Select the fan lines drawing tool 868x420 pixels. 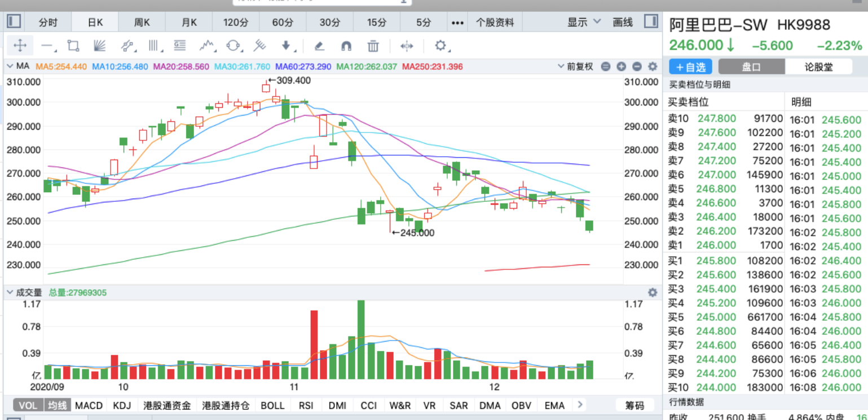(x=99, y=46)
